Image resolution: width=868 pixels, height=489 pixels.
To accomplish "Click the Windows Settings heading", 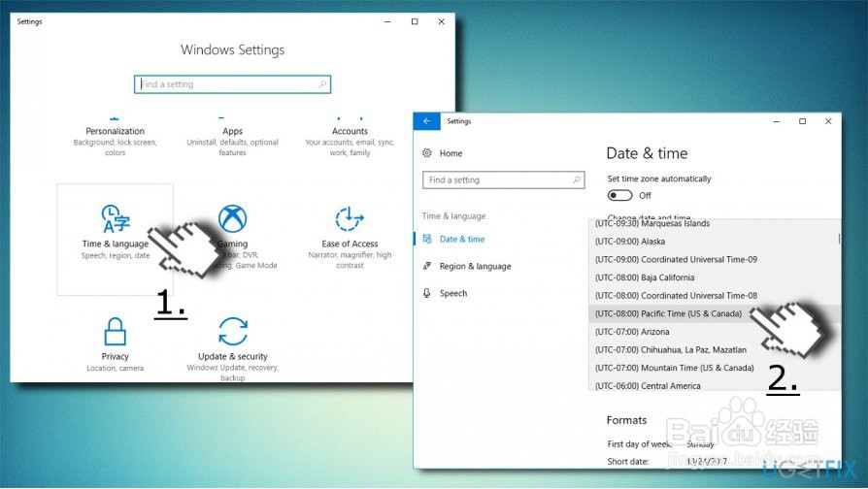I will (232, 49).
